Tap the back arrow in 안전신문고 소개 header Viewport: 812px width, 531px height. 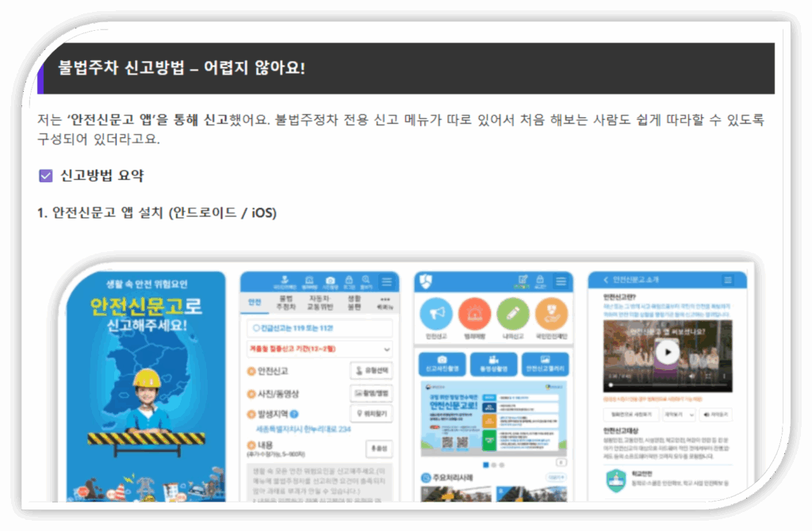point(605,280)
